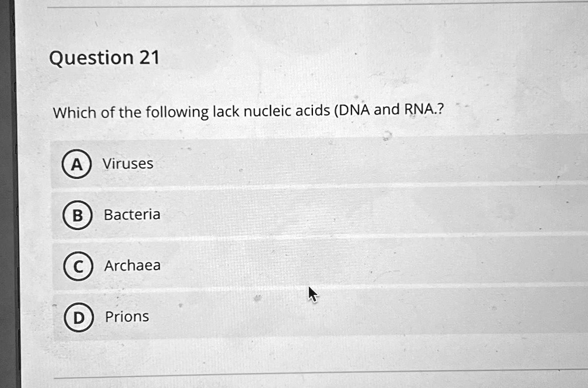Click the Prions answer label text

pos(126,316)
